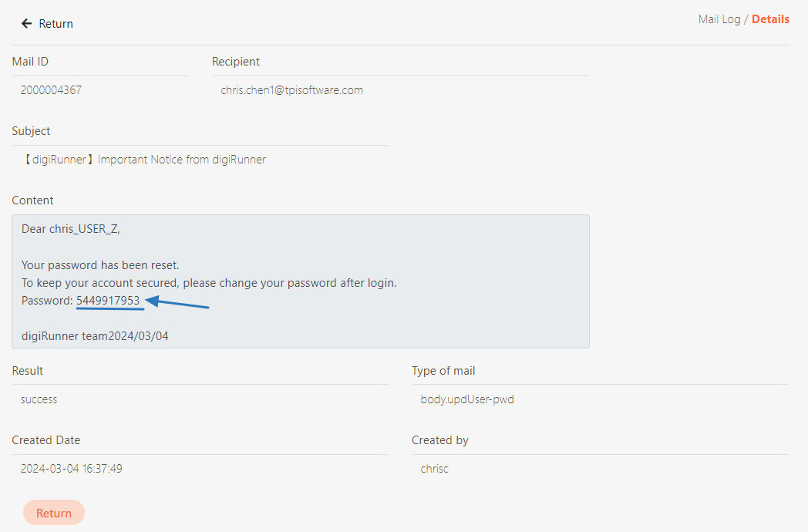Click the underlined password number 5449917953
Screen dimensions: 808x532
(x=108, y=301)
